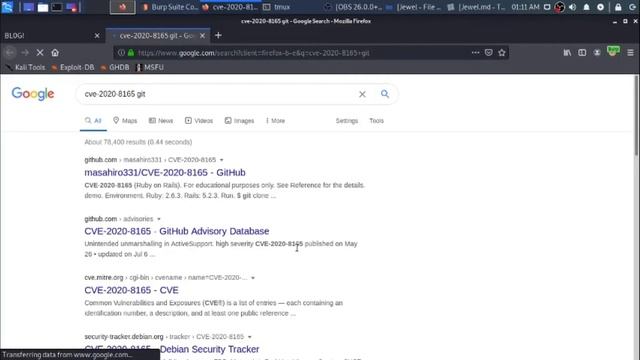This screenshot has width=640, height=360.
Task: Go forward one page
Action: click(25, 53)
